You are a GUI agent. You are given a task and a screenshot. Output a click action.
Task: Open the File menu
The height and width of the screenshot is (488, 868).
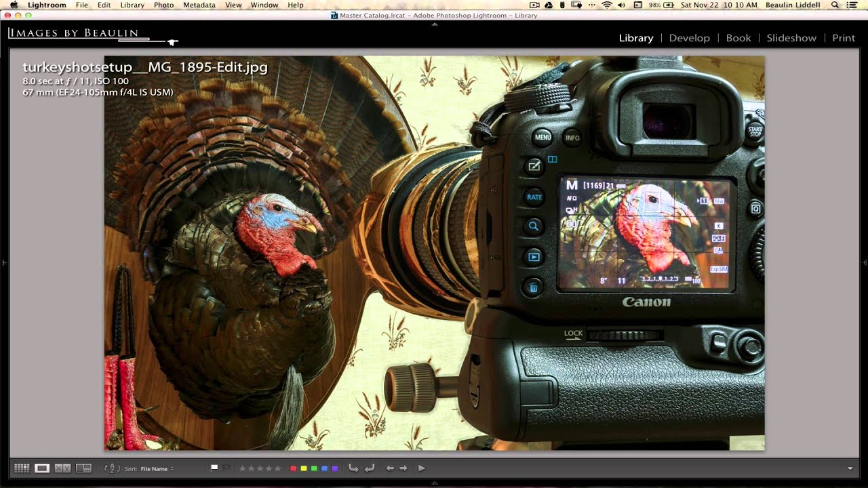click(x=82, y=5)
